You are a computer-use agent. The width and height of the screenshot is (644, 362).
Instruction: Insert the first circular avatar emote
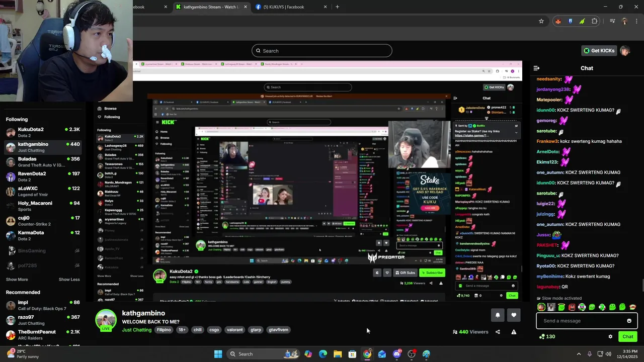click(541, 307)
